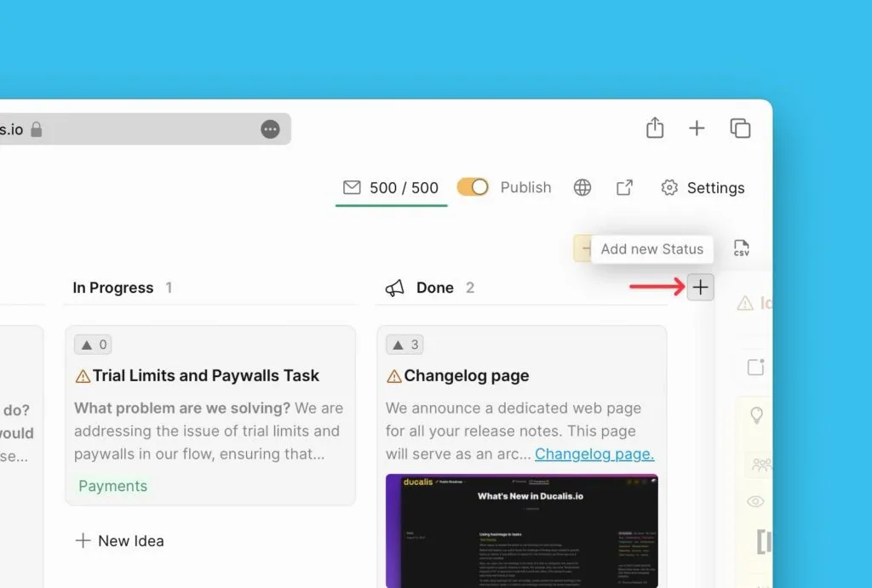Toggle the Publish switch

point(473,187)
